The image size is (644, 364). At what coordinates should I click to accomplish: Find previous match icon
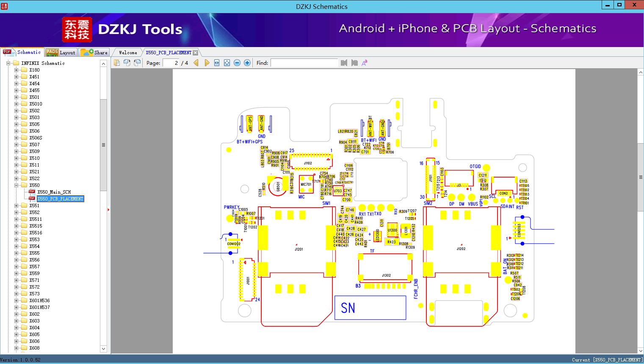coord(344,63)
